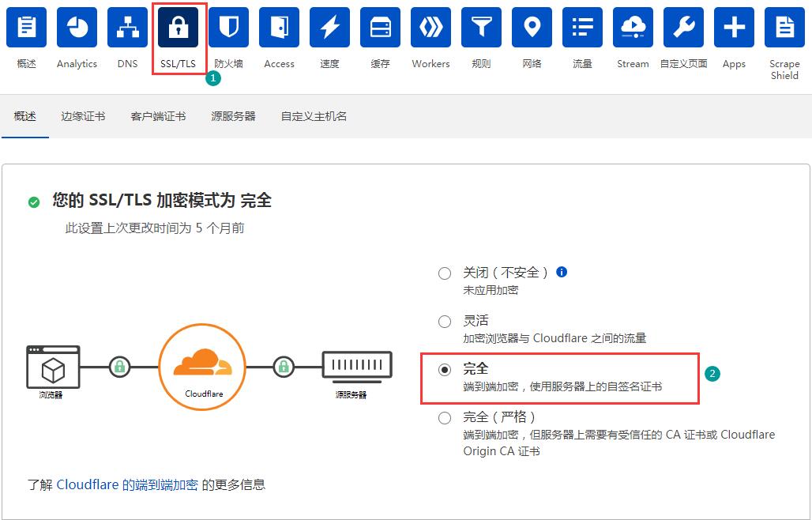812x520 pixels.
Task: Select the SSL/TLS lock icon
Action: pyautogui.click(x=179, y=27)
